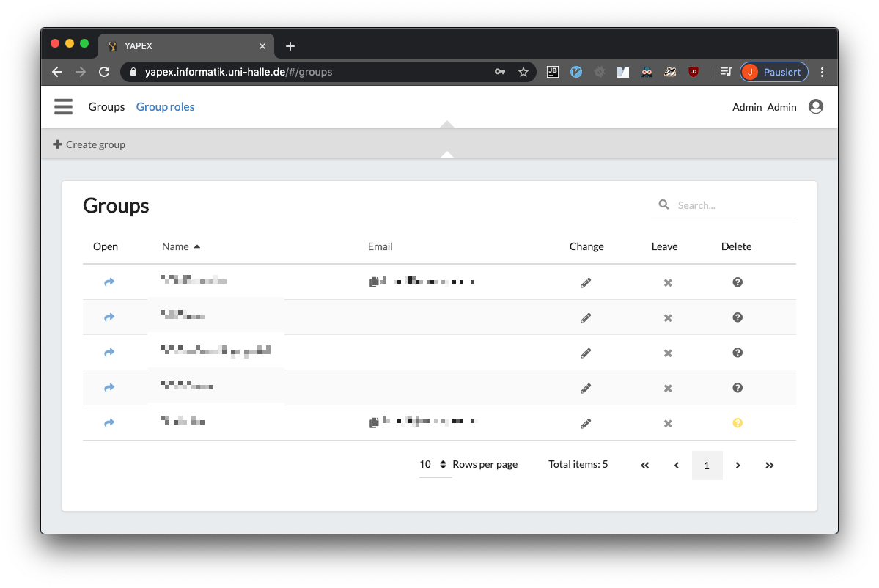Image resolution: width=879 pixels, height=588 pixels.
Task: Reload the page in the browser
Action: pyautogui.click(x=104, y=72)
